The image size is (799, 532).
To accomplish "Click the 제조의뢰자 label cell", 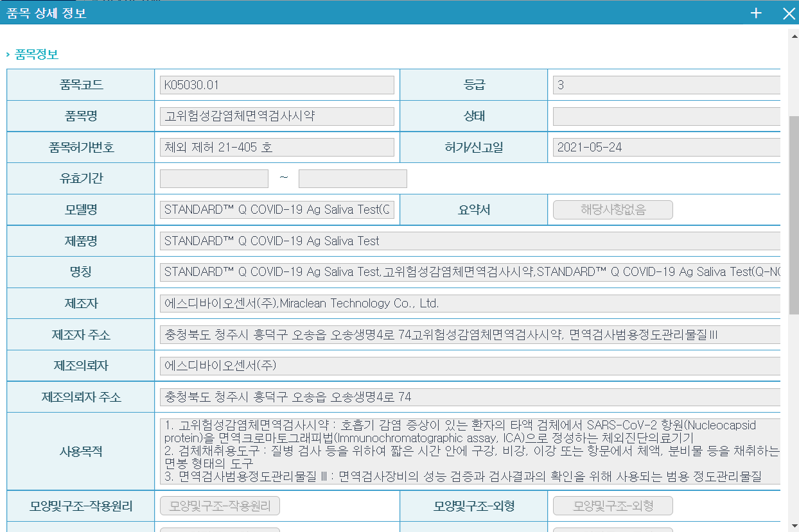I will [81, 366].
